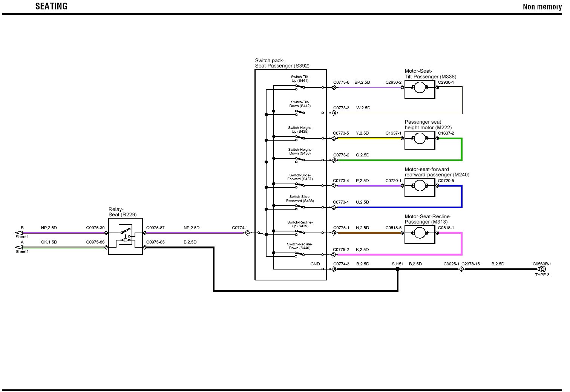Click the brown N,2.5D wire
Viewport: 570px width, 392px height.
click(369, 233)
